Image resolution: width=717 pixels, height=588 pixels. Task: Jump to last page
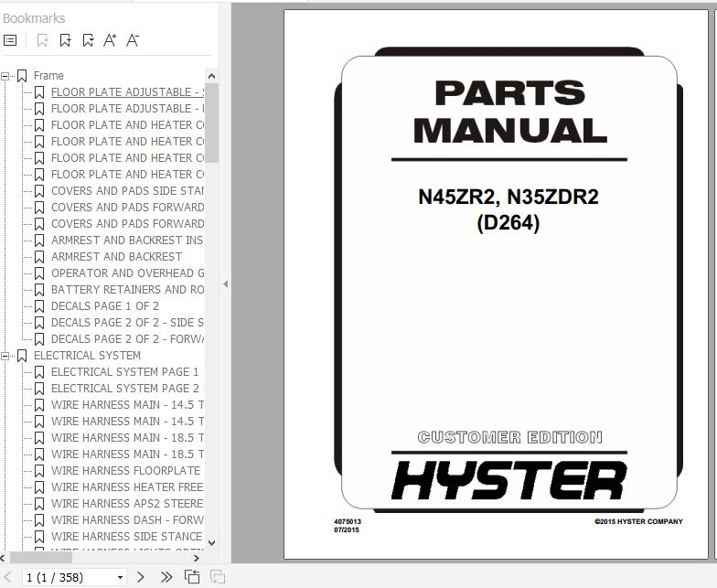(x=166, y=578)
